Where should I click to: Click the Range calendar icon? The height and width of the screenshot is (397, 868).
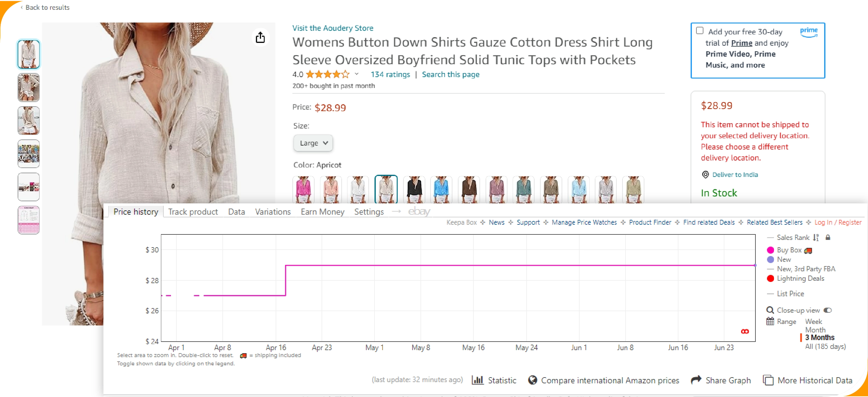(770, 321)
